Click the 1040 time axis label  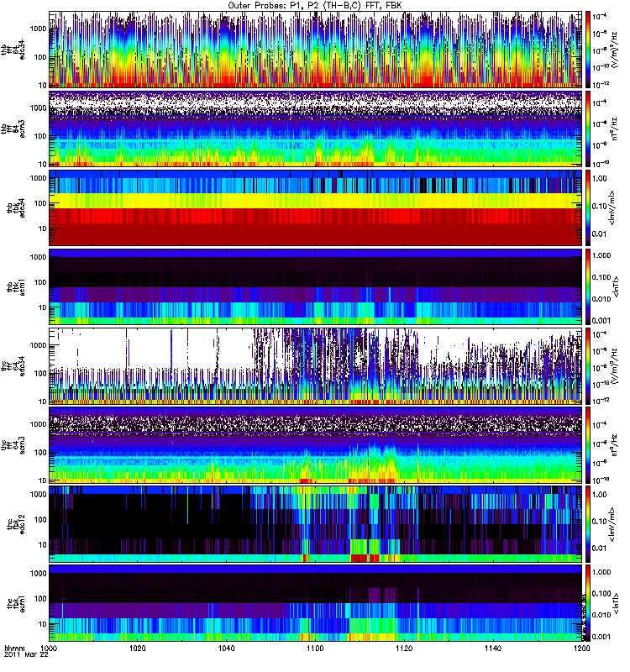[227, 649]
